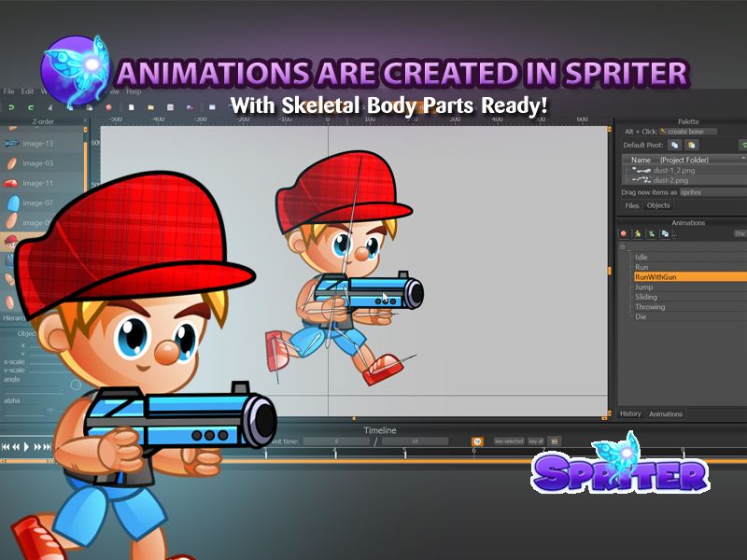Select the RunWithGun animation
Screen dimensions: 747x560
pyautogui.click(x=690, y=276)
